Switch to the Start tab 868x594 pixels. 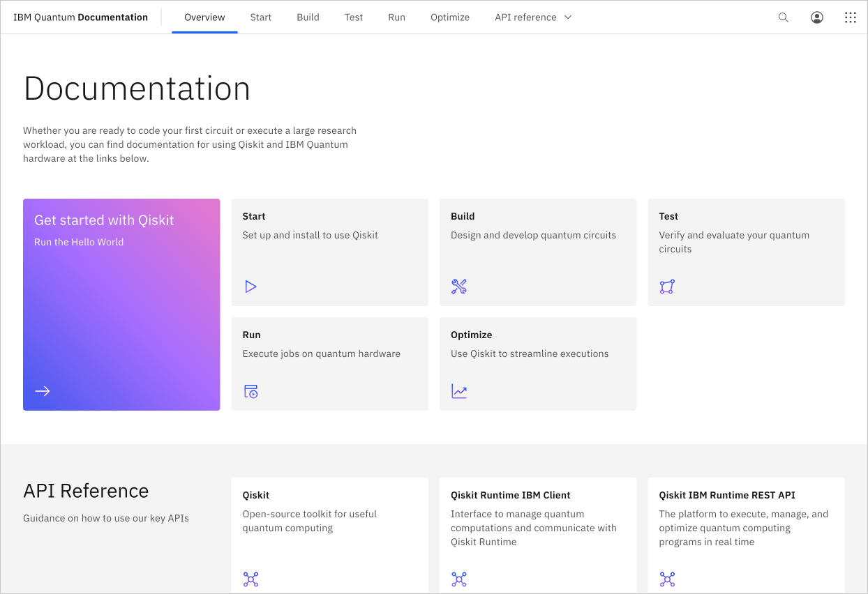pos(261,17)
